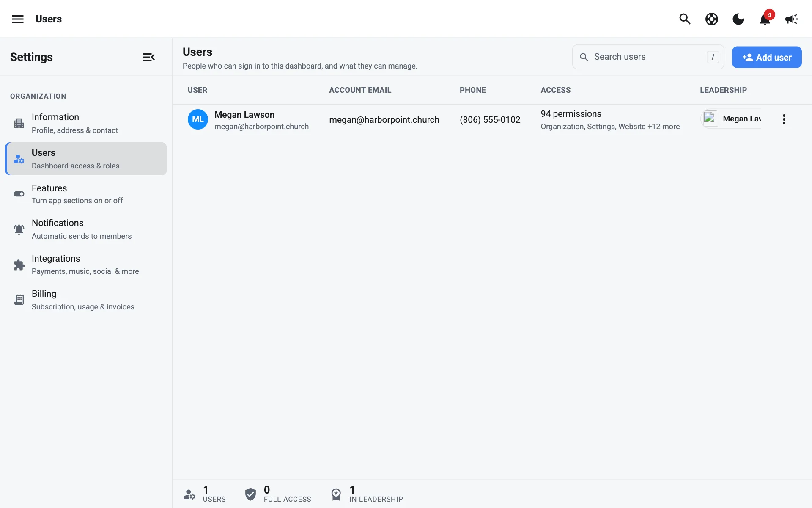The image size is (812, 508).
Task: Select Megan Lawson user name
Action: tap(244, 115)
